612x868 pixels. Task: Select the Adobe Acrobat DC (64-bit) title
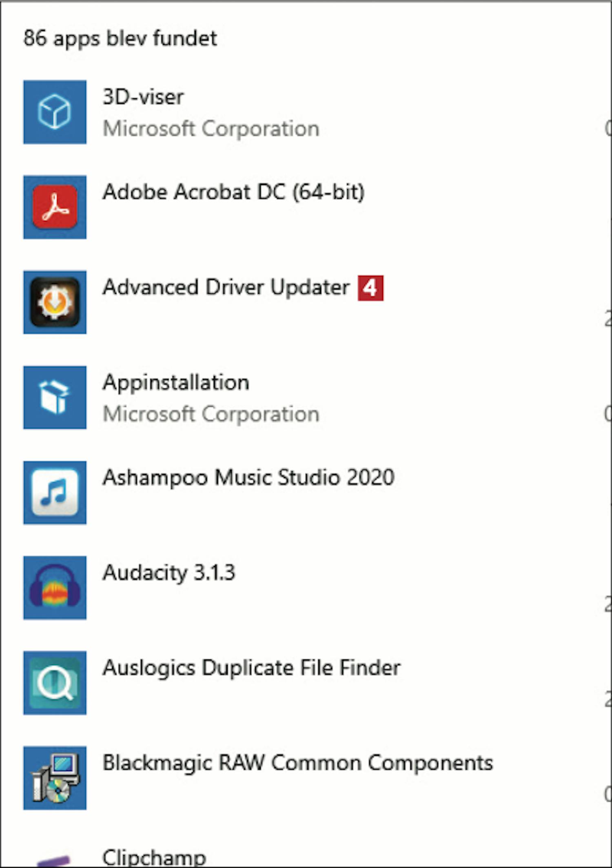click(233, 192)
